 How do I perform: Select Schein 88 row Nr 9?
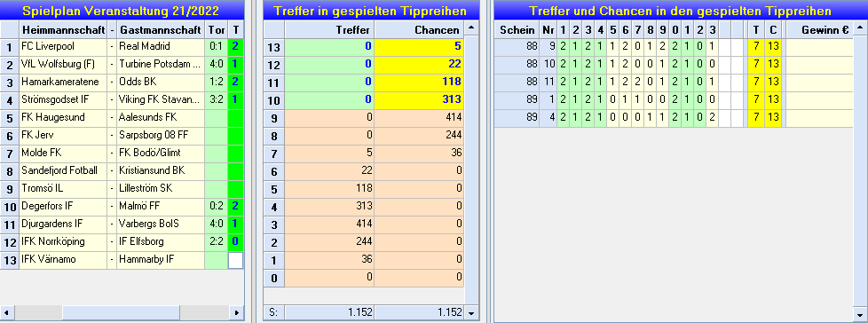pos(673,48)
